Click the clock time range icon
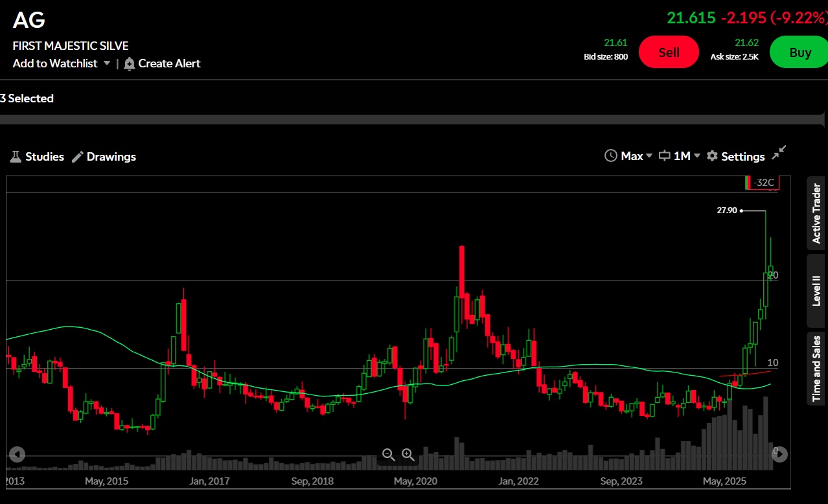 coord(610,156)
